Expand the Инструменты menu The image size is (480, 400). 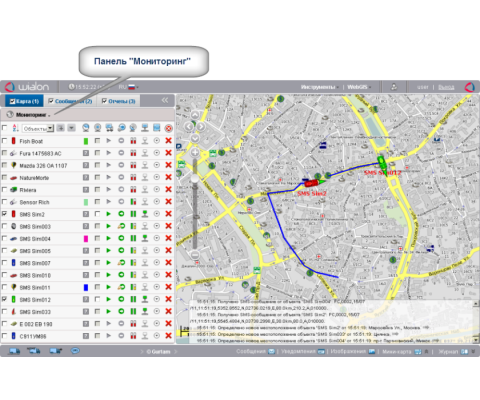point(320,87)
